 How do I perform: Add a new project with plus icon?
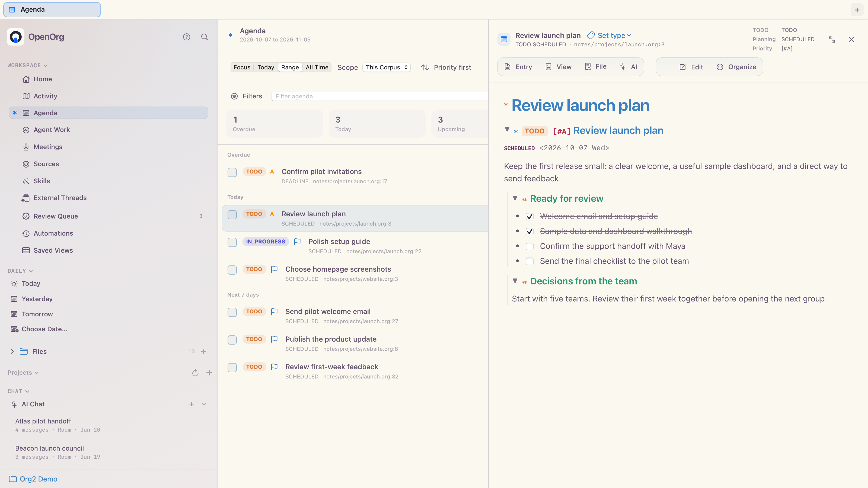point(209,373)
